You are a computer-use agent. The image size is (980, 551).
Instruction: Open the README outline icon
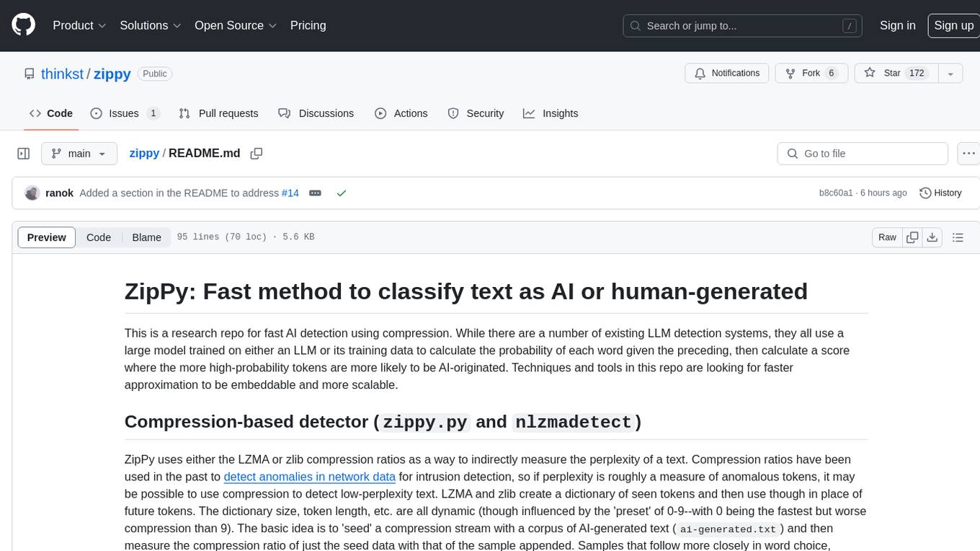(x=958, y=237)
